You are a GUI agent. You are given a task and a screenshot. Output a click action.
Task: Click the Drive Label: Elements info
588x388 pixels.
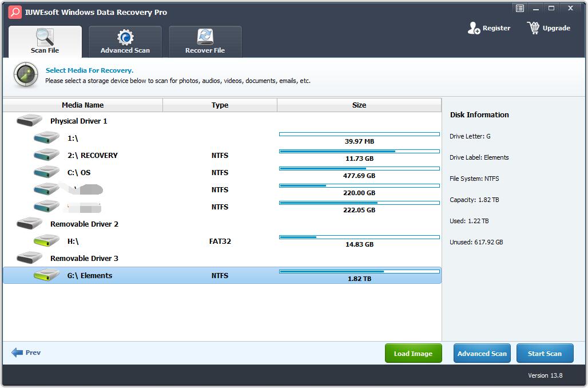[479, 157]
